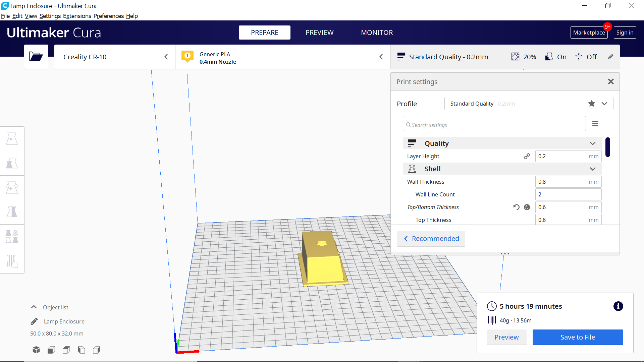Screen dimensions: 644x362
Task: Click the 3D view camera icon
Action: point(36,350)
